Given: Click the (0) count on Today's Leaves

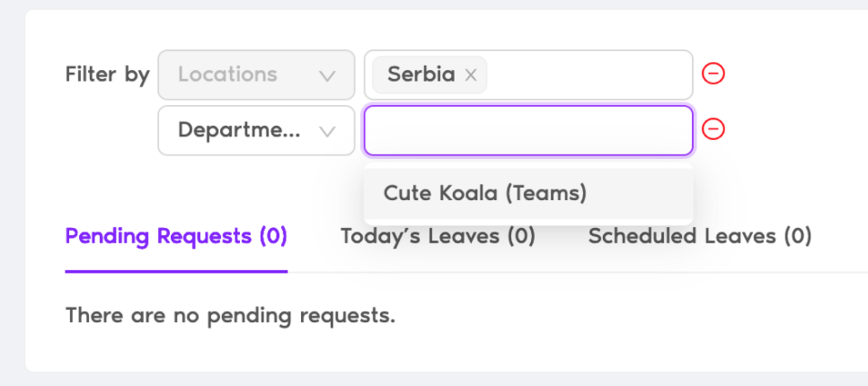Looking at the screenshot, I should pyautogui.click(x=521, y=237).
